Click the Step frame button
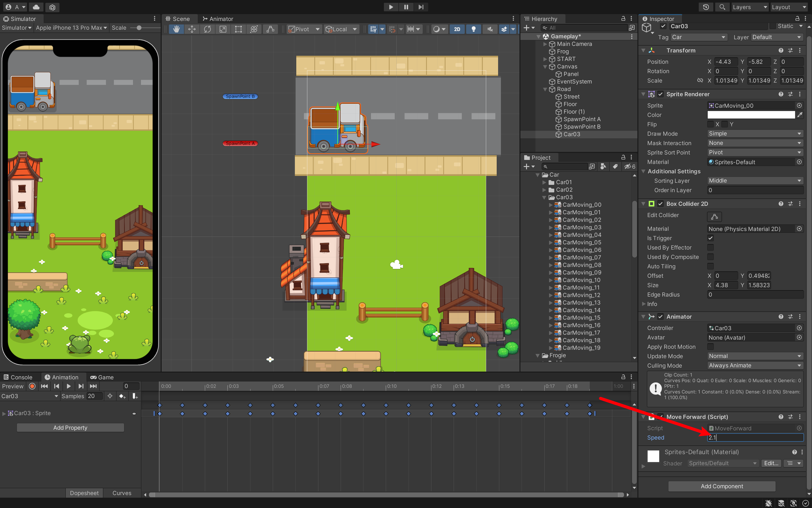This screenshot has width=812, height=508. coord(421,7)
